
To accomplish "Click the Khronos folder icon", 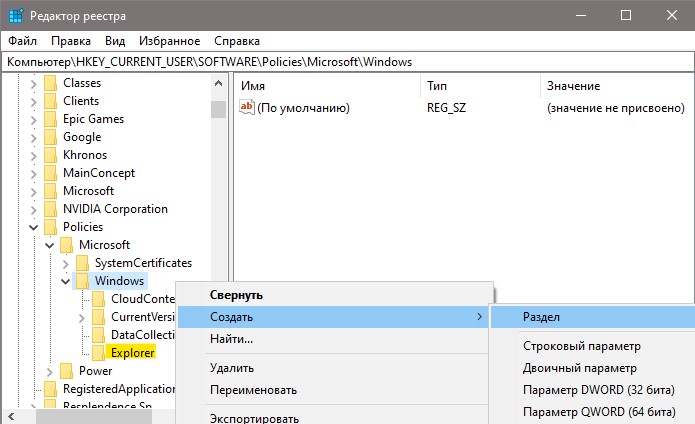I will pyautogui.click(x=51, y=155).
